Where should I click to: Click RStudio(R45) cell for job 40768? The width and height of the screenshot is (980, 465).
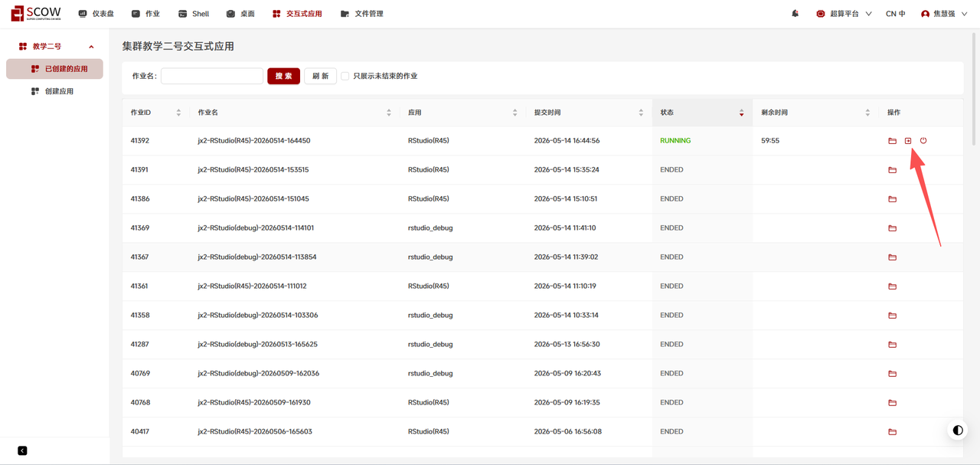(429, 403)
